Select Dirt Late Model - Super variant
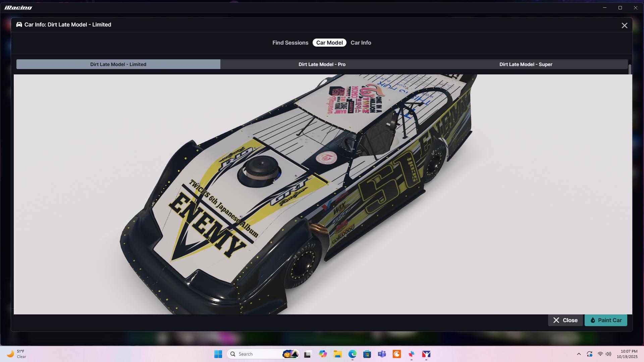 (526, 64)
